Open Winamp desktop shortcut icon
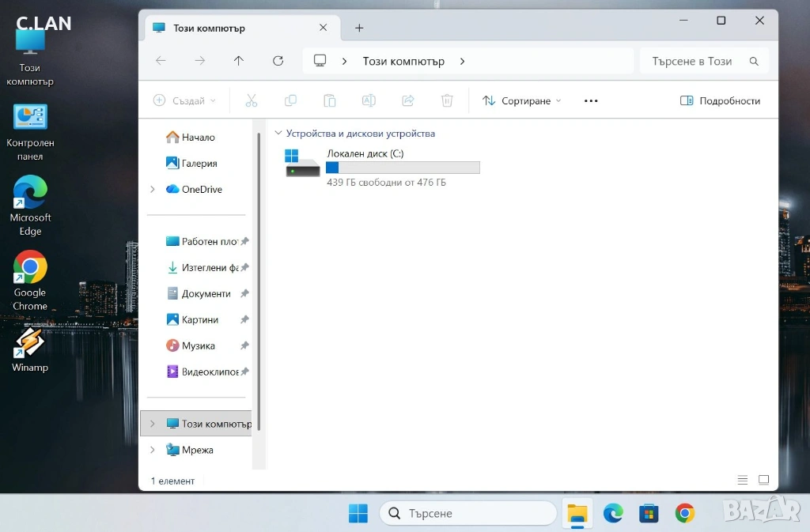 [30, 345]
